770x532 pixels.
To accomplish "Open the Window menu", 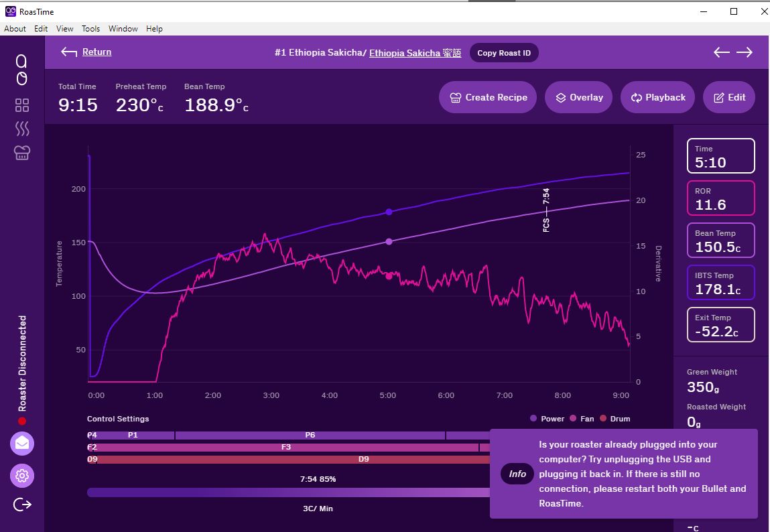I will coord(123,29).
